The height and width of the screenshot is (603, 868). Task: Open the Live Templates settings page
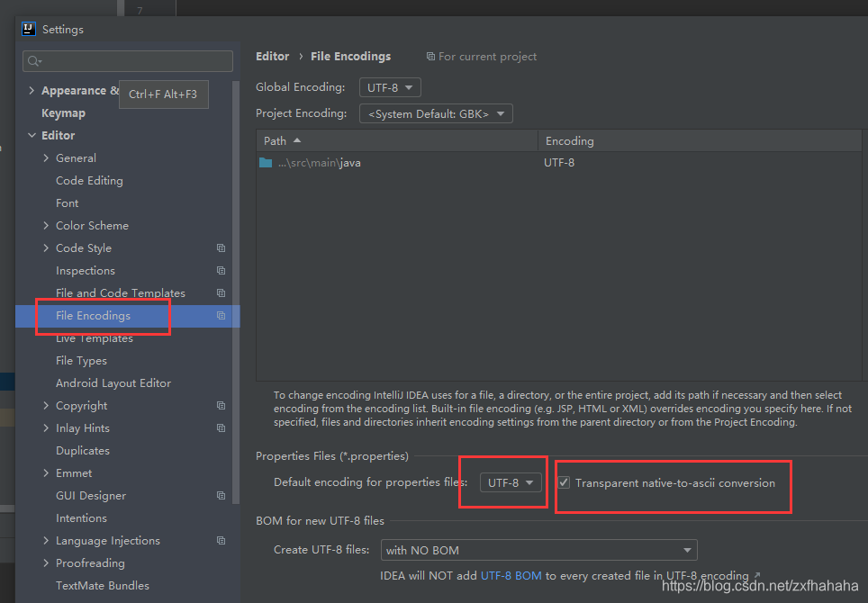click(95, 338)
